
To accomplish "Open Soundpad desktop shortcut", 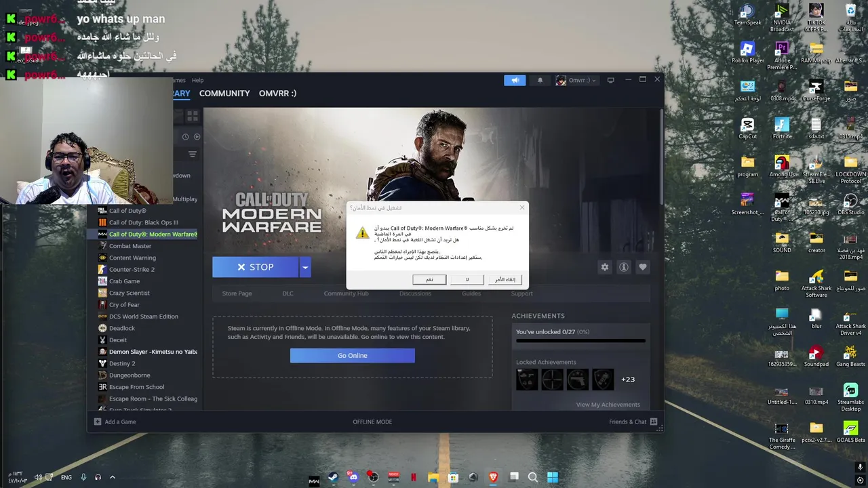I will (x=816, y=356).
